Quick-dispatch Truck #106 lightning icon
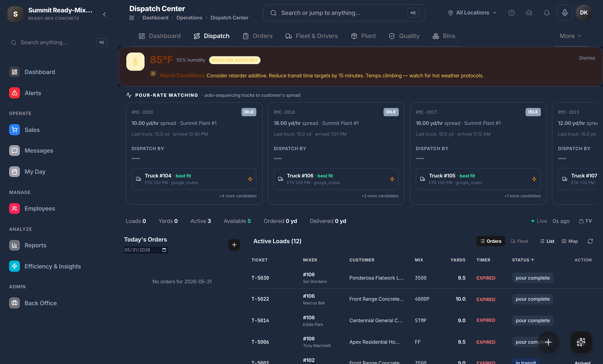Viewport: 603px width, 364px height. (392, 179)
